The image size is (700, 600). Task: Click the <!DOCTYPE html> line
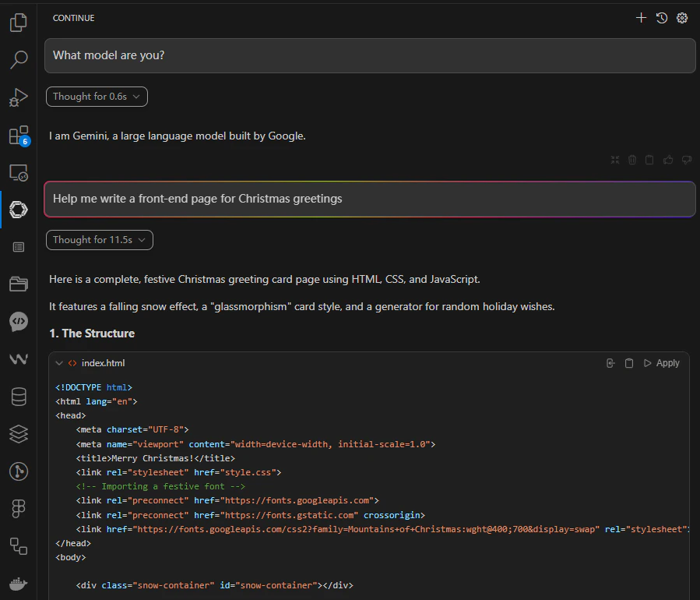pos(93,387)
